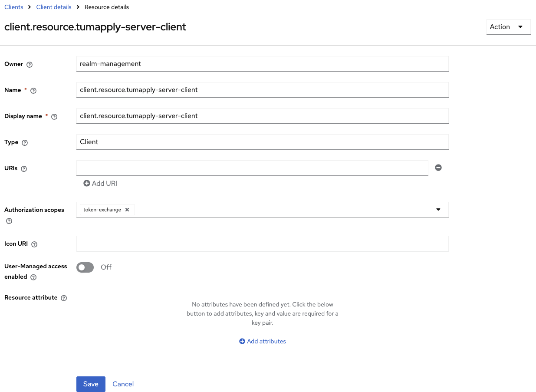536x392 pixels.
Task: Click help icon beside Resource attribute label
Action: point(64,298)
